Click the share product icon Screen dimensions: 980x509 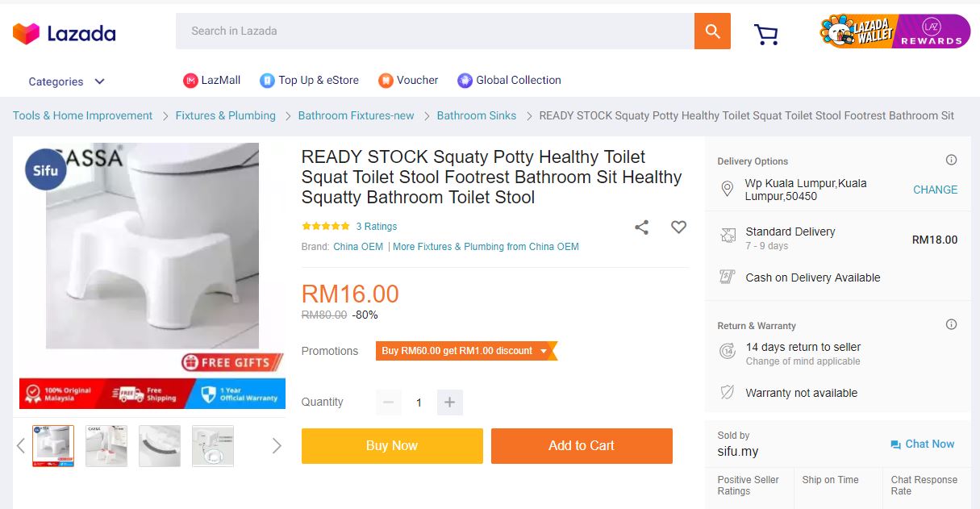[641, 227]
